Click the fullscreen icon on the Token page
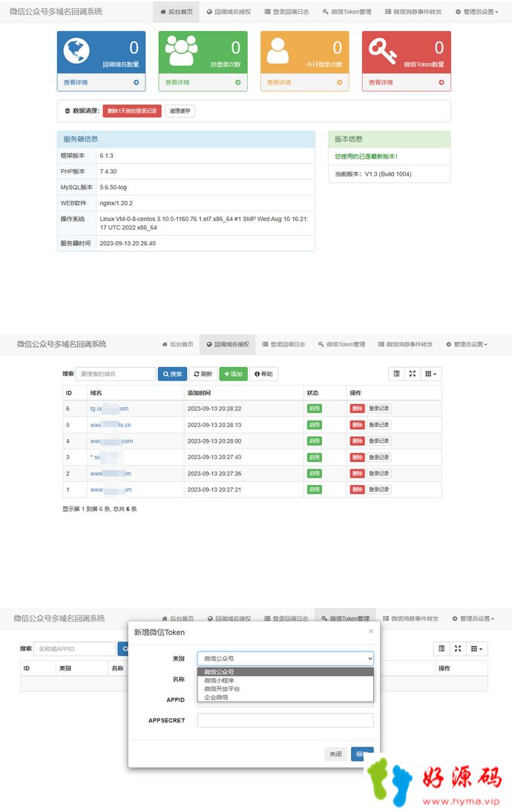This screenshot has height=812, width=512. (x=458, y=648)
